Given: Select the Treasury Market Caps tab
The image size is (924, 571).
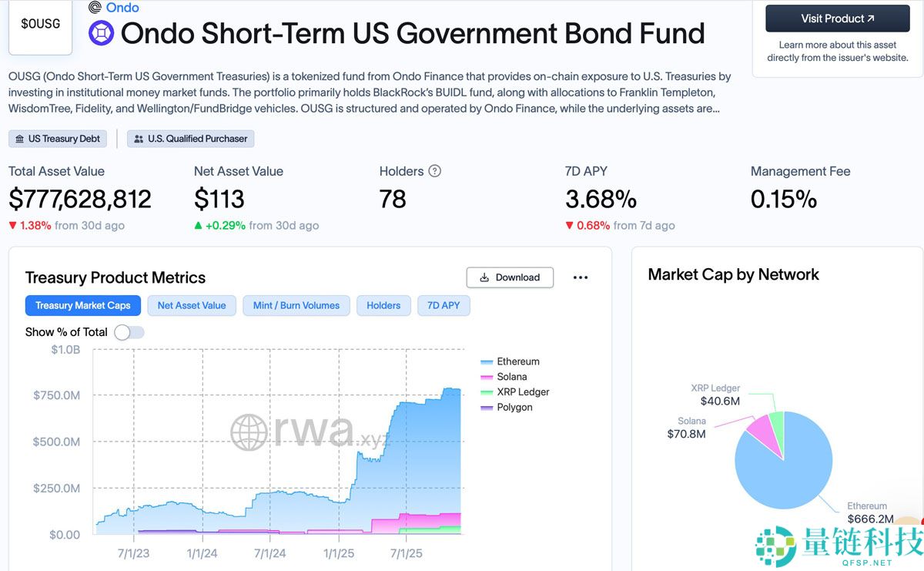Looking at the screenshot, I should click(82, 305).
